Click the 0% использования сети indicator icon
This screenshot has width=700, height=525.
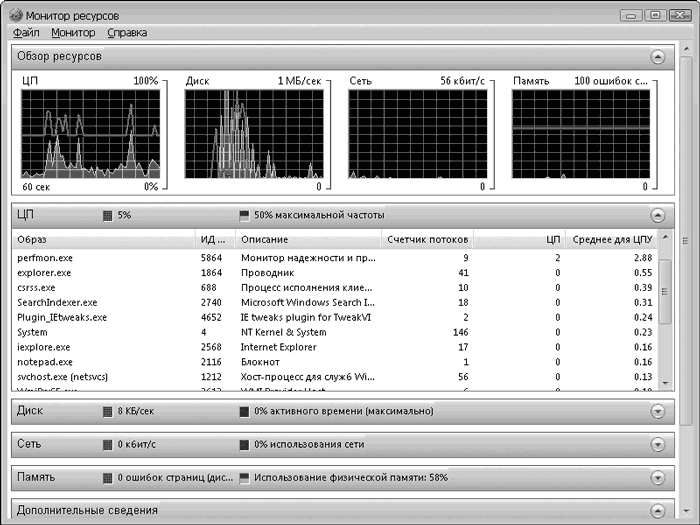(244, 444)
